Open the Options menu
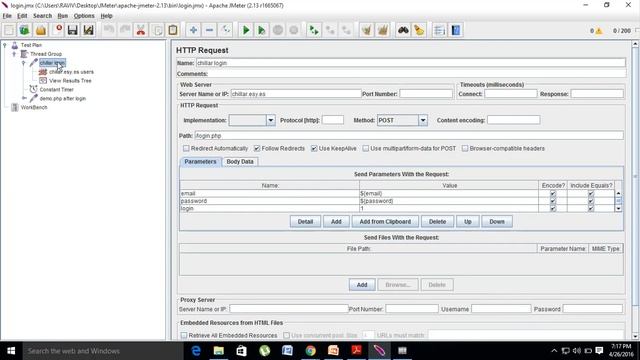 [84, 16]
